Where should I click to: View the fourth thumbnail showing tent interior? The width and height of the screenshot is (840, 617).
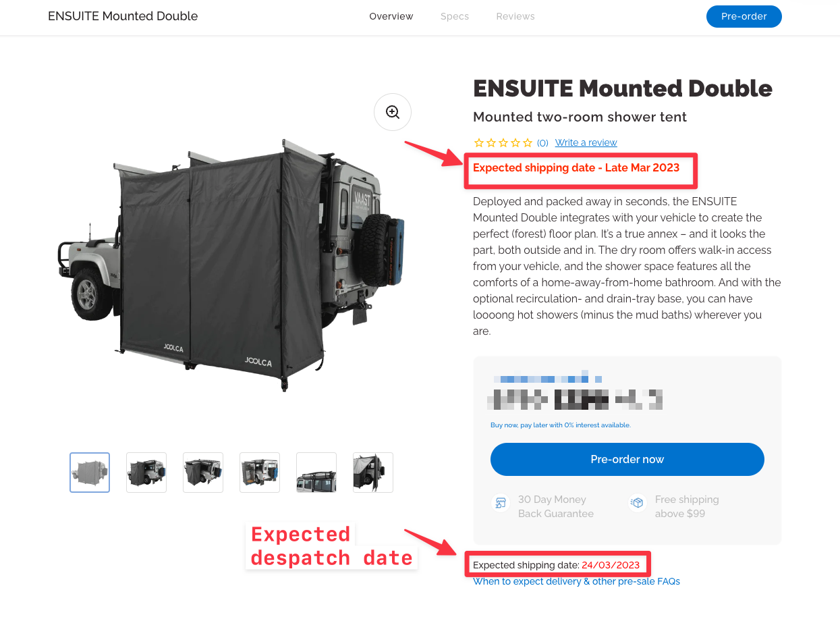[x=260, y=473]
